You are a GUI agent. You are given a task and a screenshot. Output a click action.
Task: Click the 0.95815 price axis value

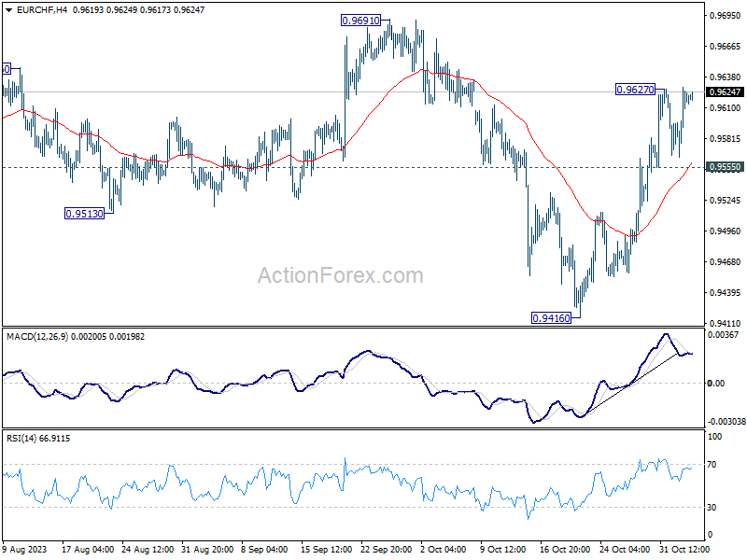coord(726,139)
